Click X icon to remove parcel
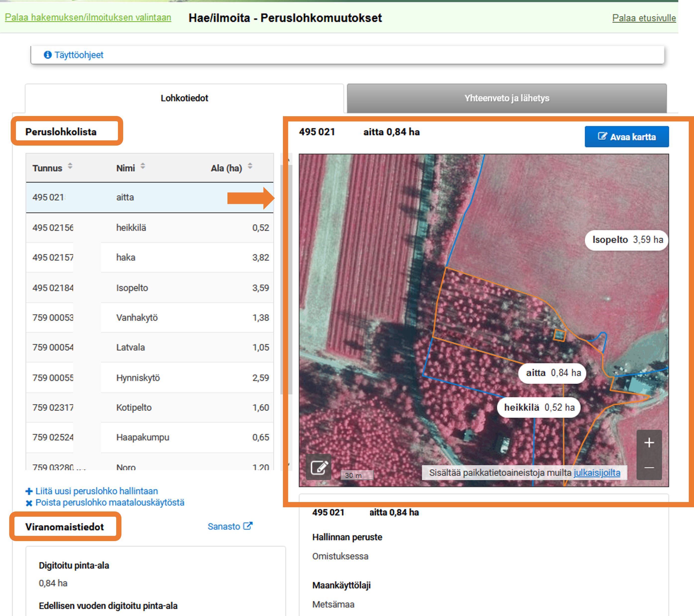The width and height of the screenshot is (694, 616). (29, 503)
